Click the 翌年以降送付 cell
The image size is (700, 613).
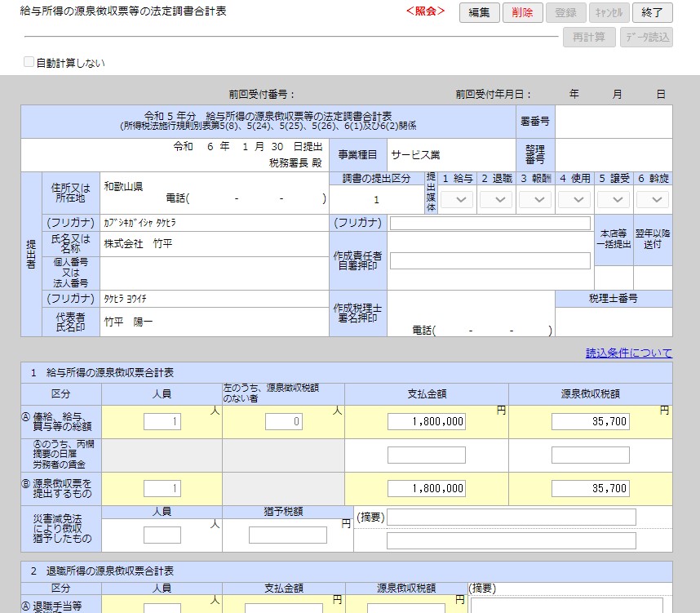click(x=653, y=239)
